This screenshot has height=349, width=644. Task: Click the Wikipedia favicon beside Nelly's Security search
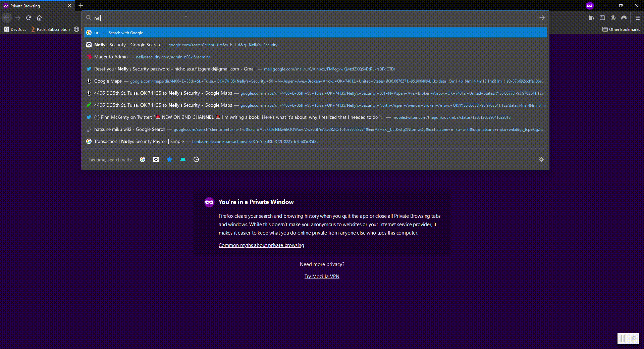(x=89, y=45)
